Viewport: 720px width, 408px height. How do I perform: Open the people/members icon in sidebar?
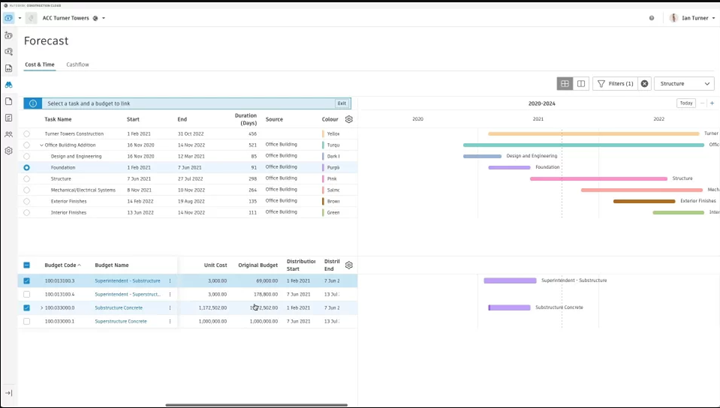click(8, 134)
